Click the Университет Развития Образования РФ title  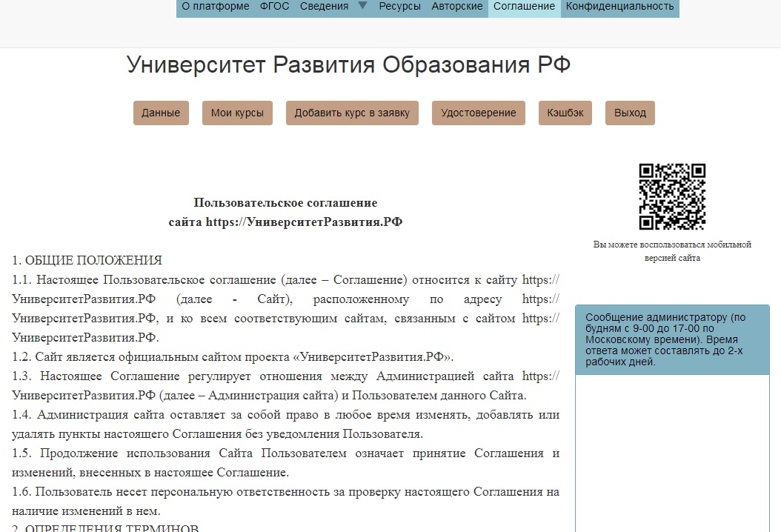pos(348,65)
